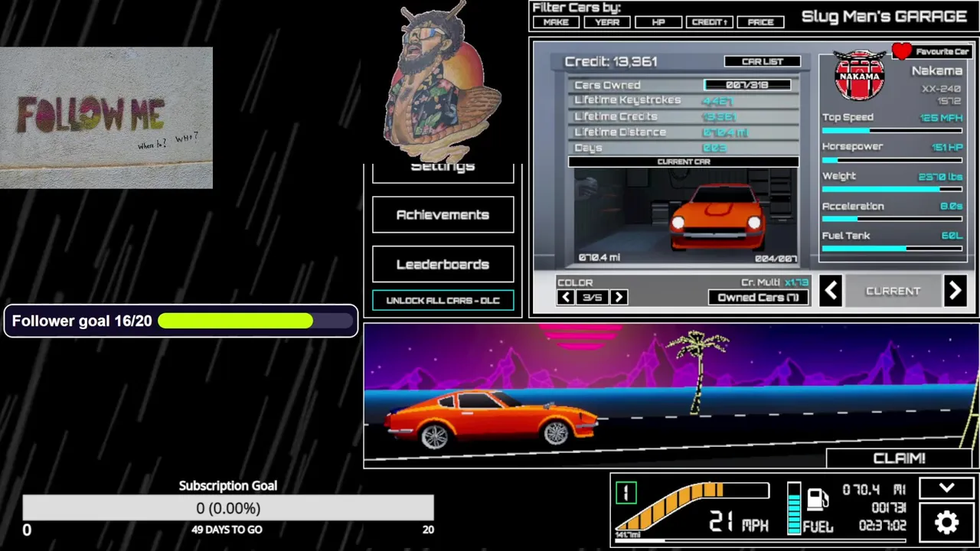The width and height of the screenshot is (980, 551).
Task: Click the Top Speed stat bar
Action: coord(892,131)
